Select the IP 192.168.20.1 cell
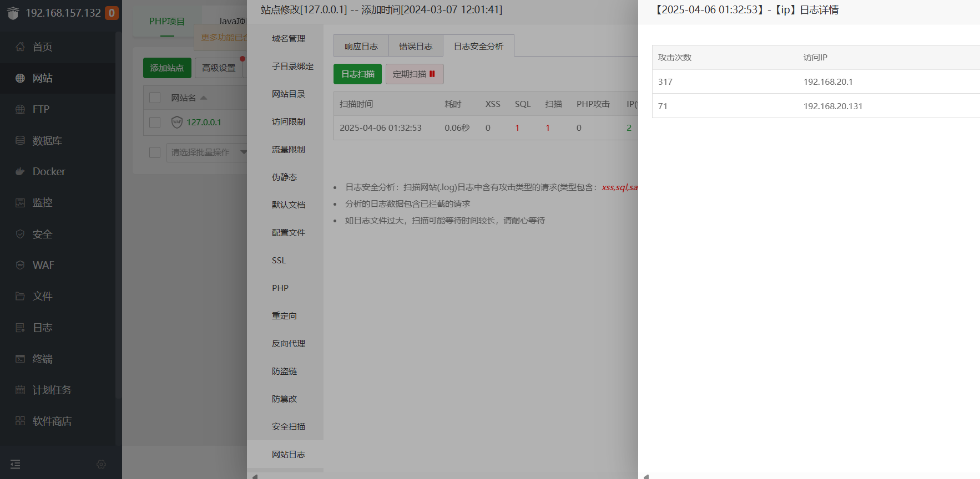The width and height of the screenshot is (980, 479). pyautogui.click(x=828, y=81)
